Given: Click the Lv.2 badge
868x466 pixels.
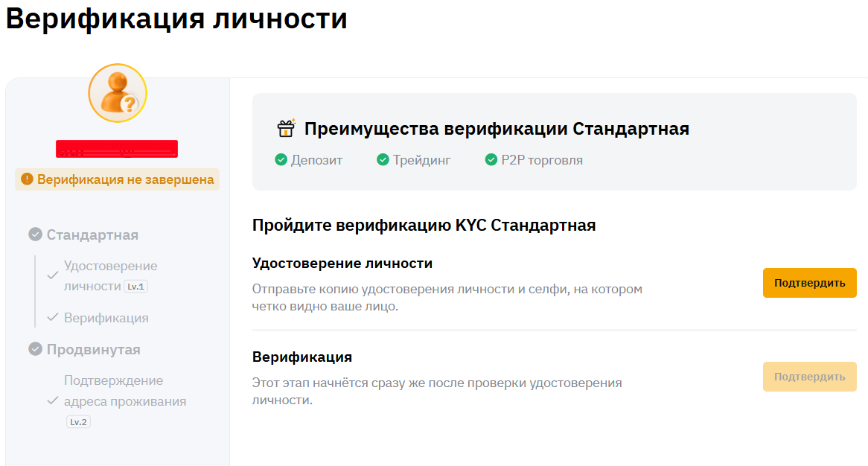Looking at the screenshot, I should pos(79,422).
